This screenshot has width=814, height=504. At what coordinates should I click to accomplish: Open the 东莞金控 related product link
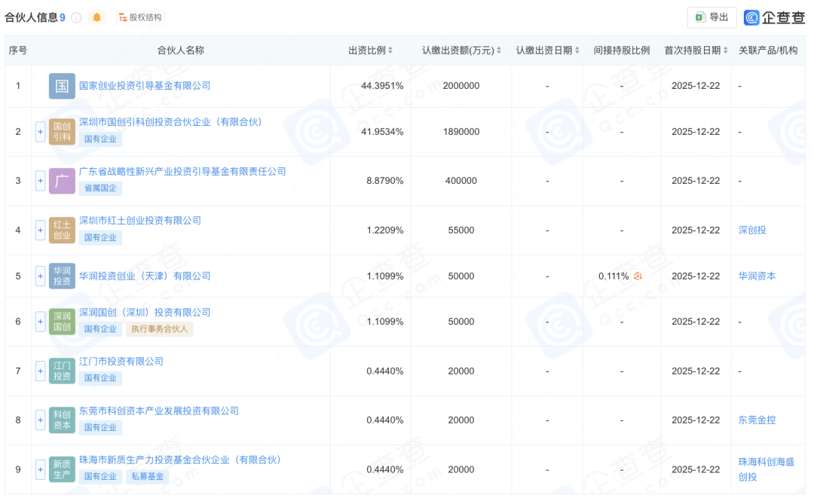tap(755, 420)
